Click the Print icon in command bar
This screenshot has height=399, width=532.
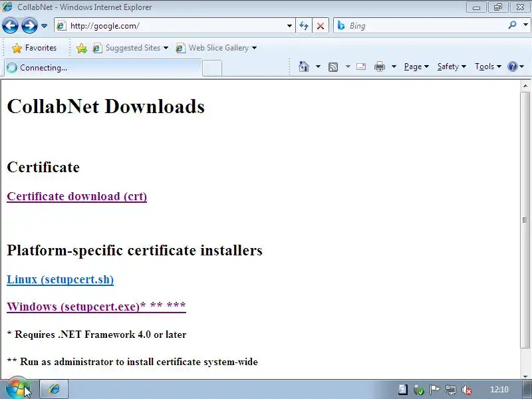379,66
